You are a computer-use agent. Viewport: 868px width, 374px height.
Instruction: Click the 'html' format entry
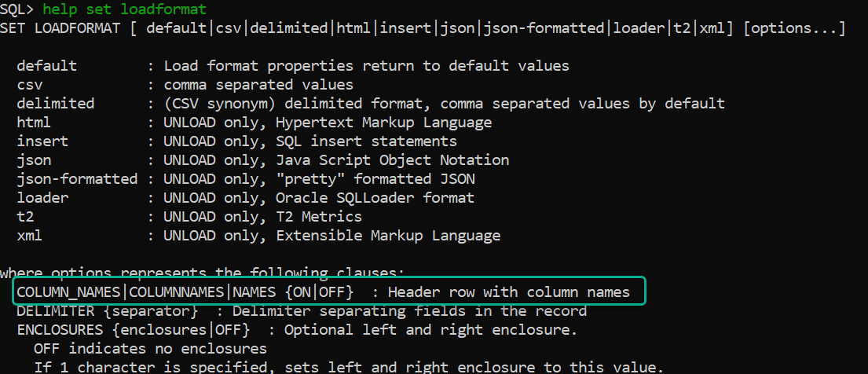pos(254,123)
